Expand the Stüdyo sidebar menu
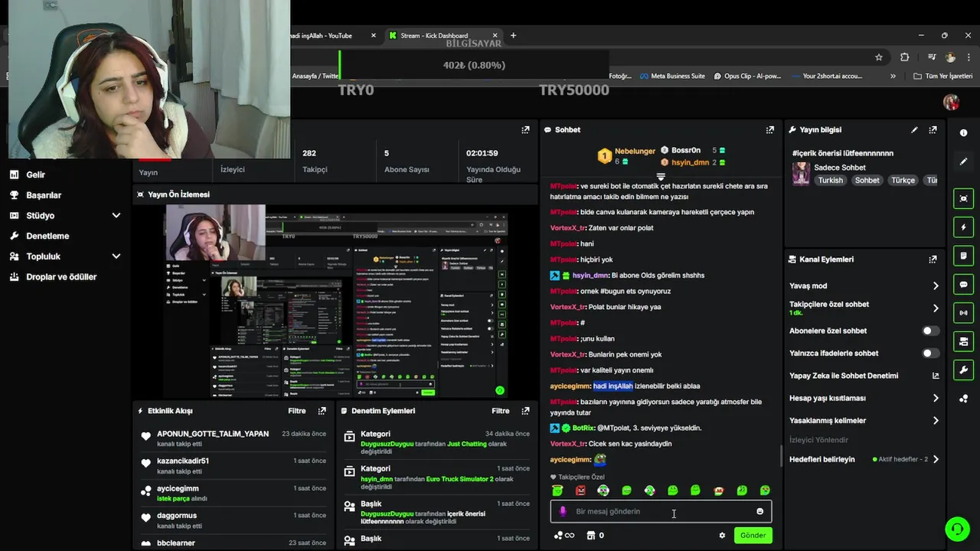Screen dimensions: 980x551 click(x=116, y=216)
